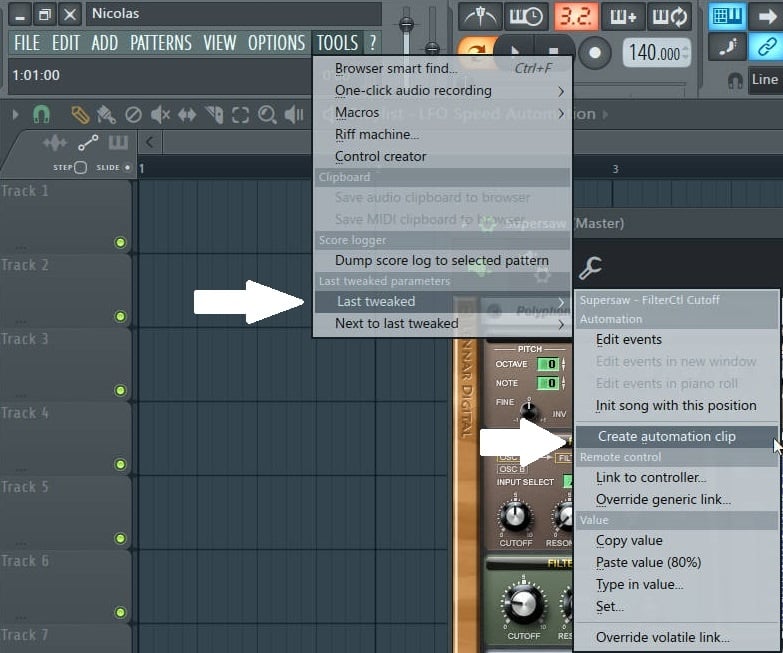
Task: Open the EDIT menu
Action: (66, 43)
